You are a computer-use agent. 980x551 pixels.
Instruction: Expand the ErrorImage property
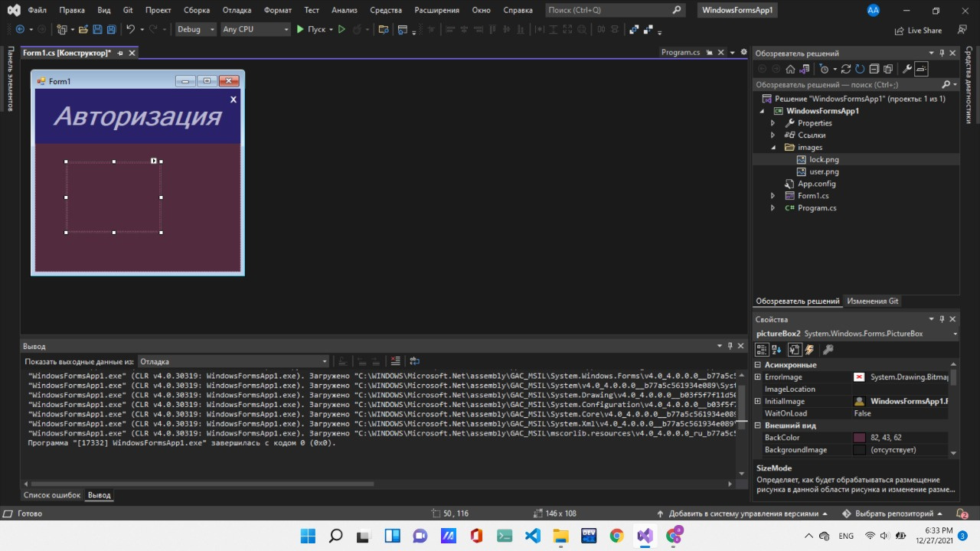(758, 377)
